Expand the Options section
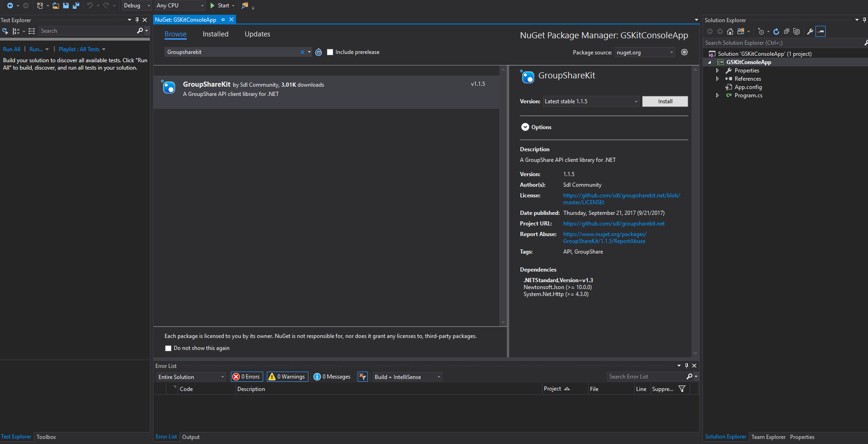The image size is (868, 444). (x=525, y=127)
